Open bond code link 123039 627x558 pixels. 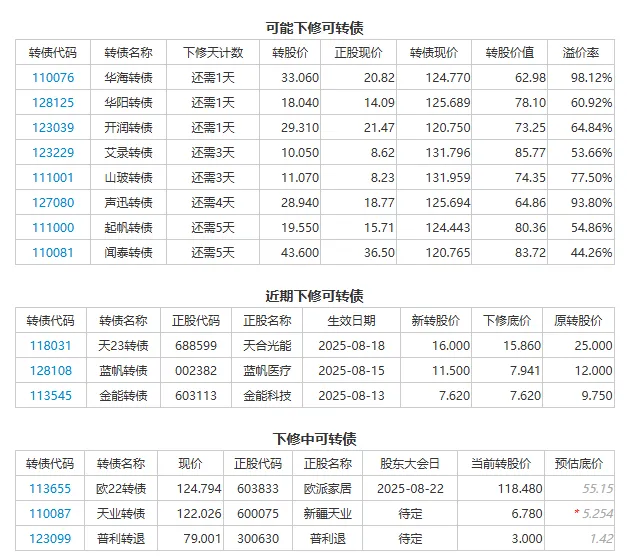[53, 128]
